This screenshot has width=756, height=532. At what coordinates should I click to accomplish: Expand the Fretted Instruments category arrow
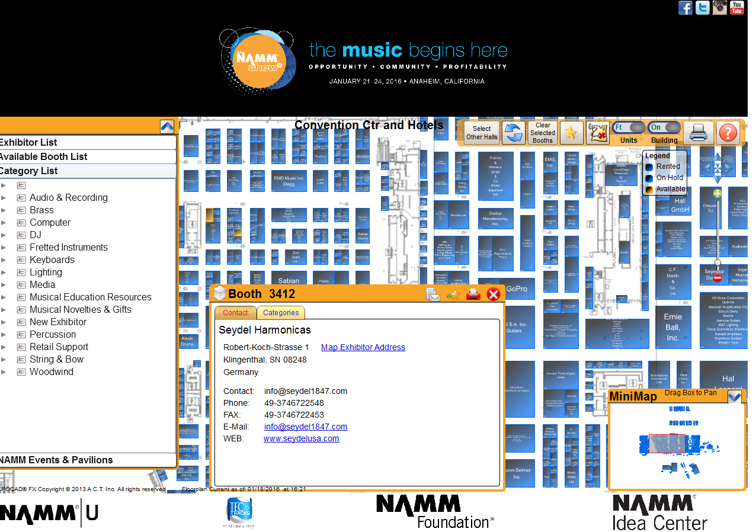(4, 247)
